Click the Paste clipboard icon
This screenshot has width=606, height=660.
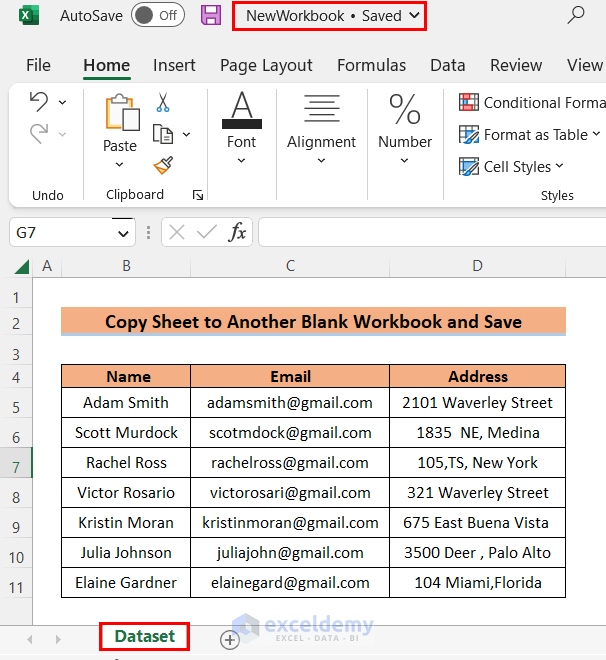click(x=120, y=113)
